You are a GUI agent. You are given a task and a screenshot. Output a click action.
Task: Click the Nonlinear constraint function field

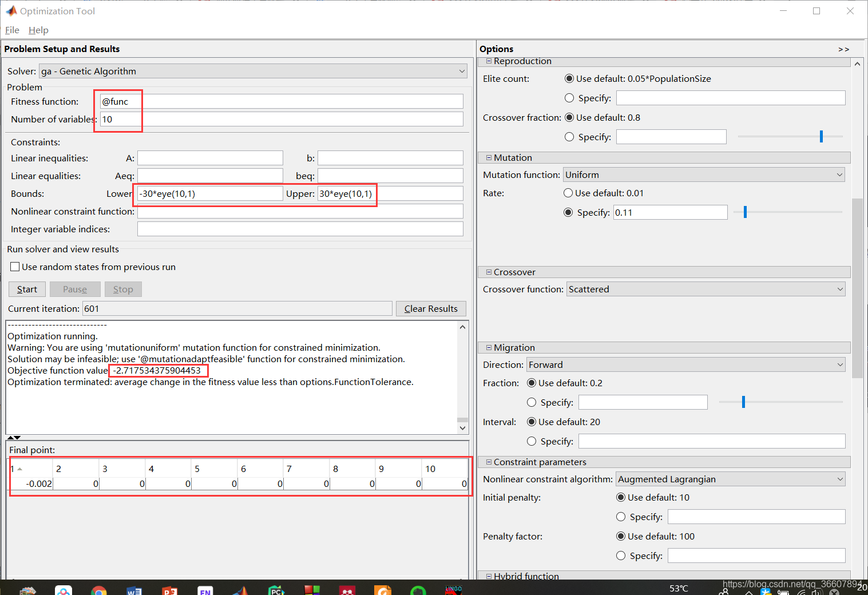coord(300,211)
